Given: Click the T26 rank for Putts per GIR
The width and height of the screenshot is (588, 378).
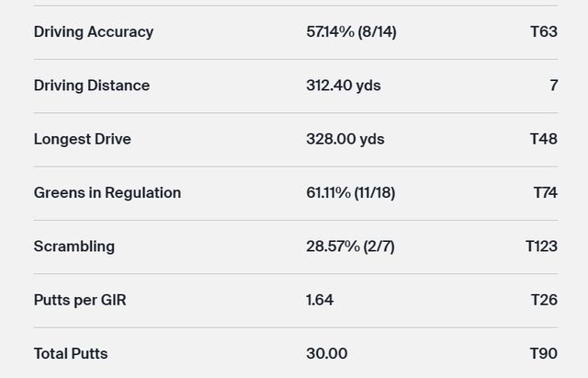Looking at the screenshot, I should click(x=544, y=300).
